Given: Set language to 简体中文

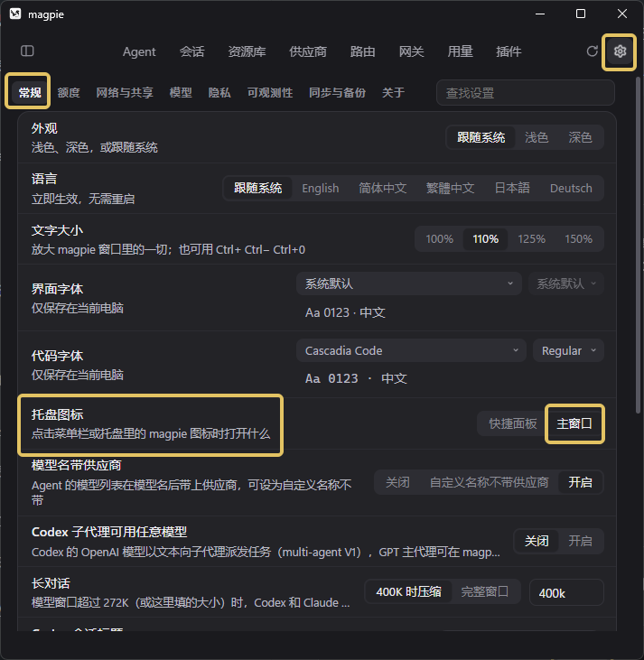Looking at the screenshot, I should (383, 188).
